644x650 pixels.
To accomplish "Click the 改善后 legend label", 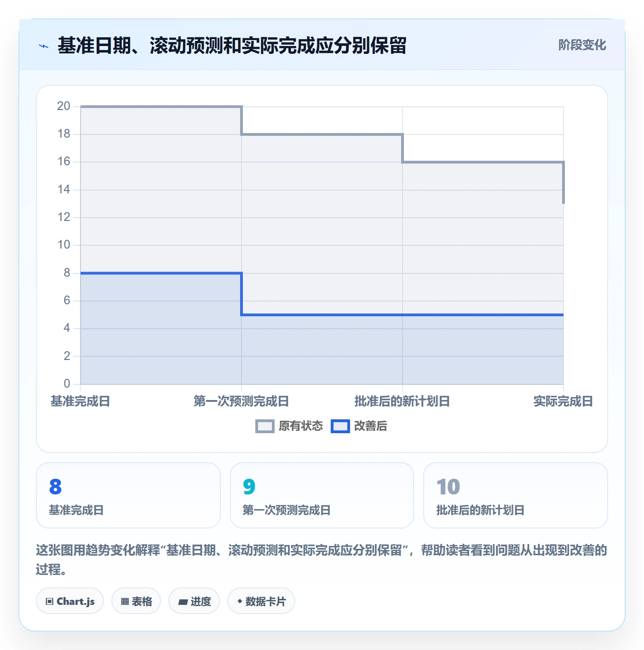I will tap(371, 426).
